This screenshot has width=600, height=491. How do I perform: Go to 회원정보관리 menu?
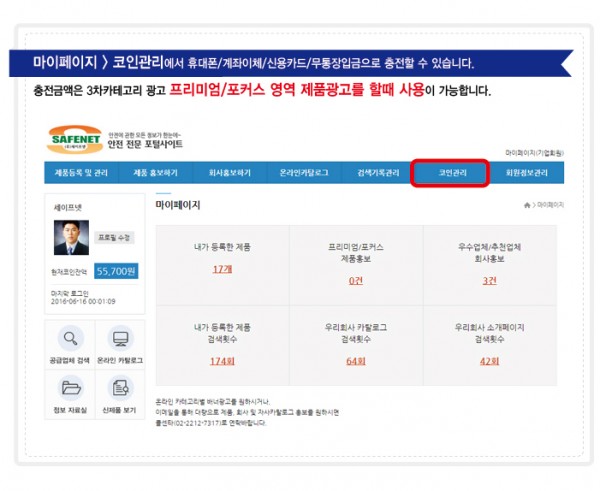(x=525, y=173)
